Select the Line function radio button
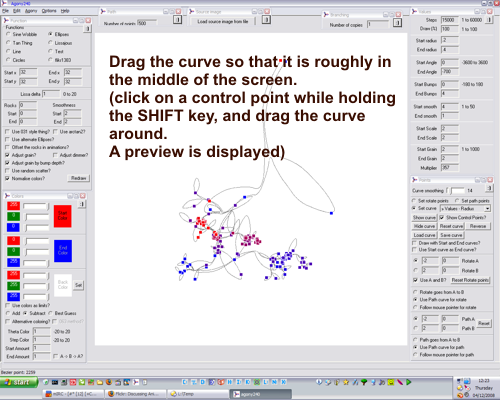The image size is (500, 400). (8, 51)
